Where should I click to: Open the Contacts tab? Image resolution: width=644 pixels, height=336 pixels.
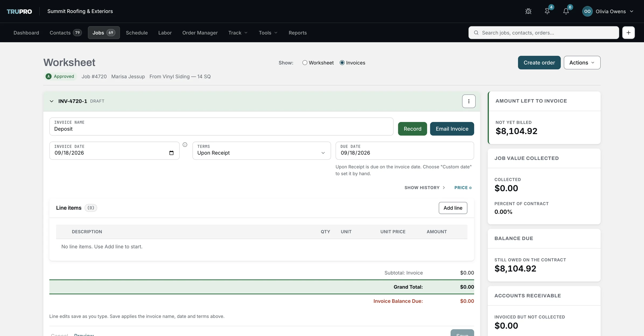65,32
